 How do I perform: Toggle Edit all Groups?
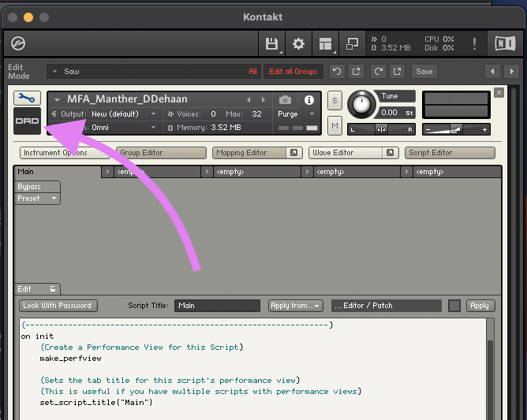coord(293,72)
